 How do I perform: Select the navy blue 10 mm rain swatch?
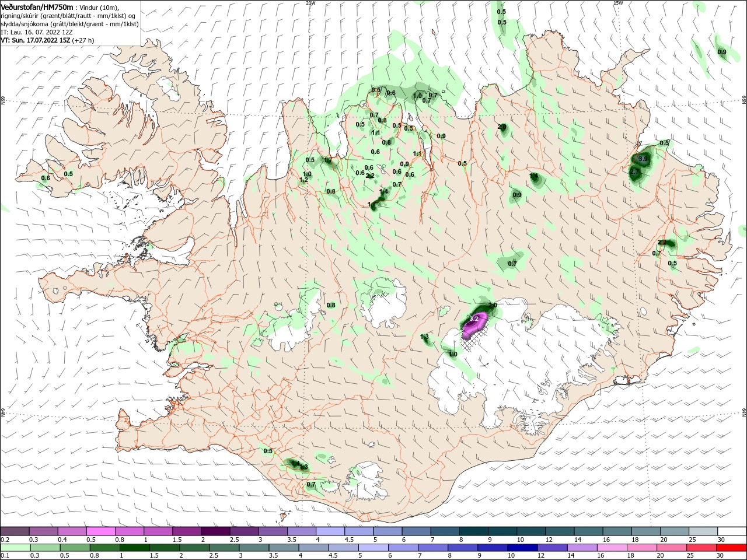(x=521, y=548)
